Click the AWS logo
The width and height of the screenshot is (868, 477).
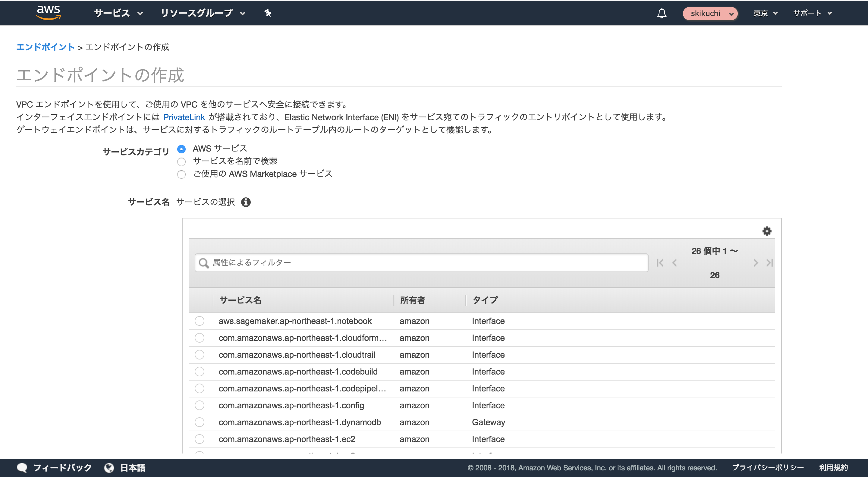pos(49,13)
